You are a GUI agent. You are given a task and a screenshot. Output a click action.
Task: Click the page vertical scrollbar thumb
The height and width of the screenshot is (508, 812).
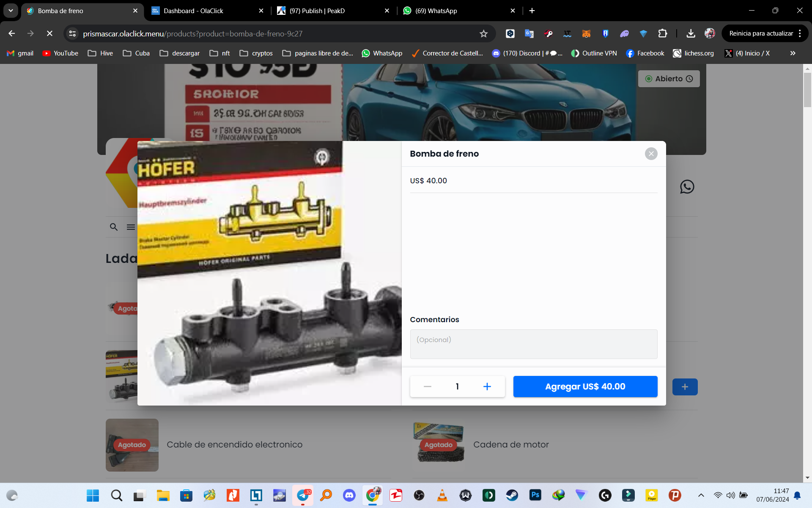click(807, 90)
